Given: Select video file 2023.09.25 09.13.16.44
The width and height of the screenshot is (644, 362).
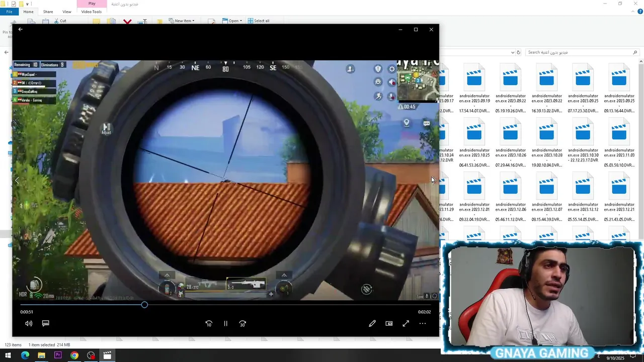Looking at the screenshot, I should click(x=619, y=88).
